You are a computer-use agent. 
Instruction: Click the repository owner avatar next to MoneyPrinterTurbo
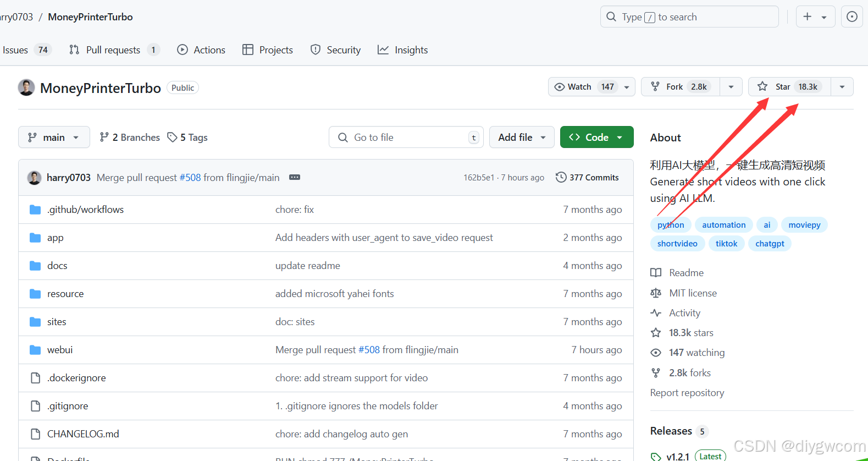tap(26, 87)
